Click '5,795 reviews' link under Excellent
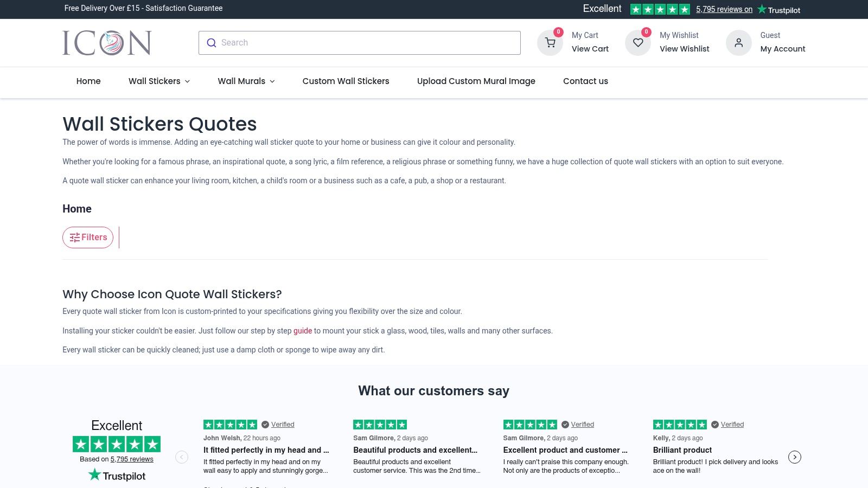The width and height of the screenshot is (868, 488). [132, 459]
